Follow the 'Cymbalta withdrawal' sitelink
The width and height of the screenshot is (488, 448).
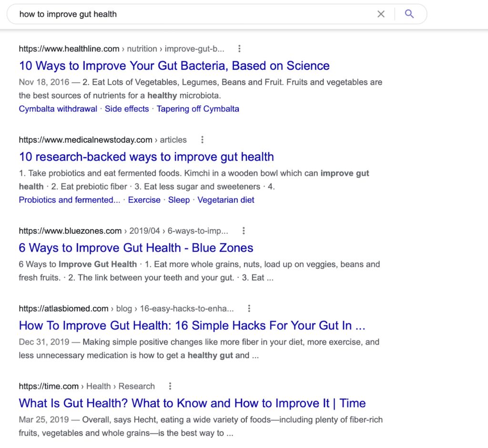[58, 109]
